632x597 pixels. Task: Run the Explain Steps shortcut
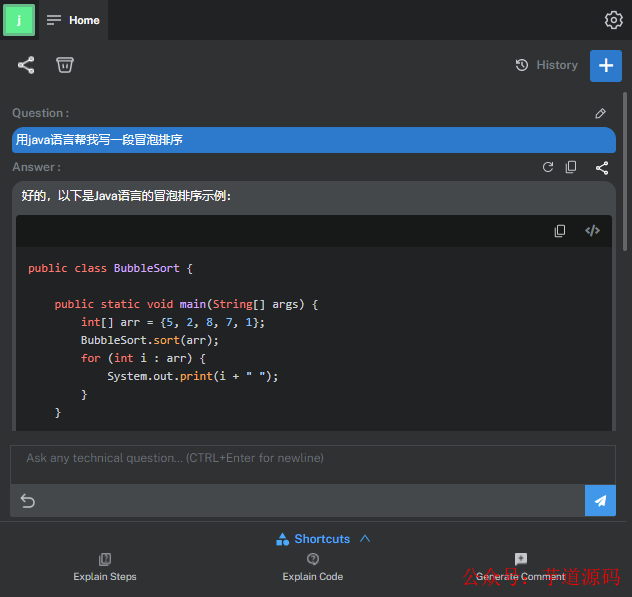105,568
